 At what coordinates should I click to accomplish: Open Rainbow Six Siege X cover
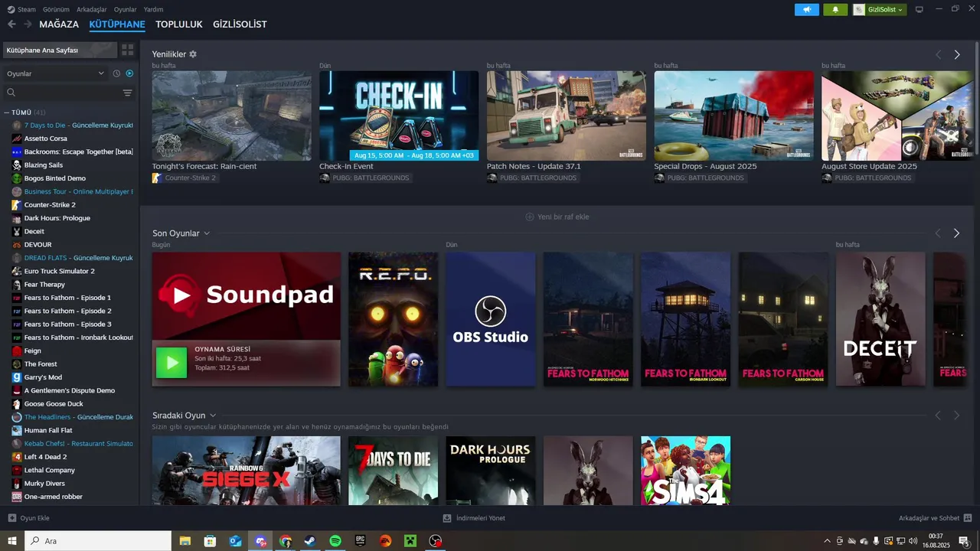(x=247, y=471)
